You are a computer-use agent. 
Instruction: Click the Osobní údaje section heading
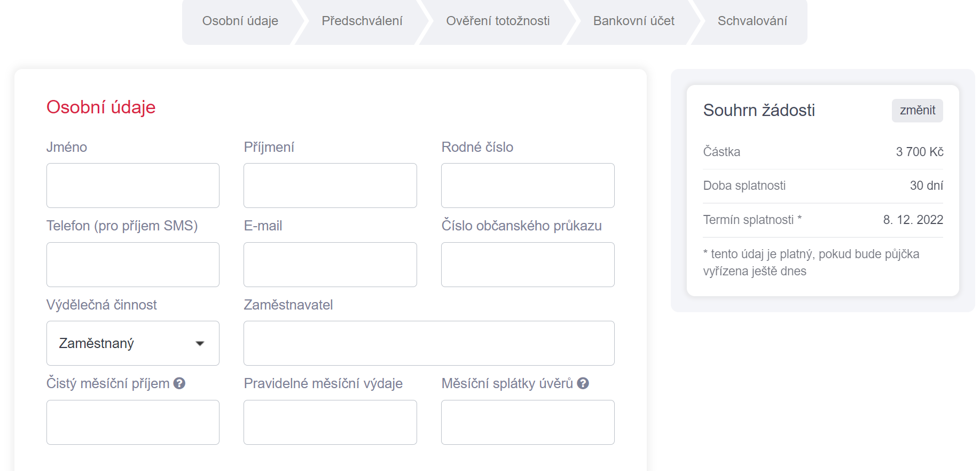101,107
